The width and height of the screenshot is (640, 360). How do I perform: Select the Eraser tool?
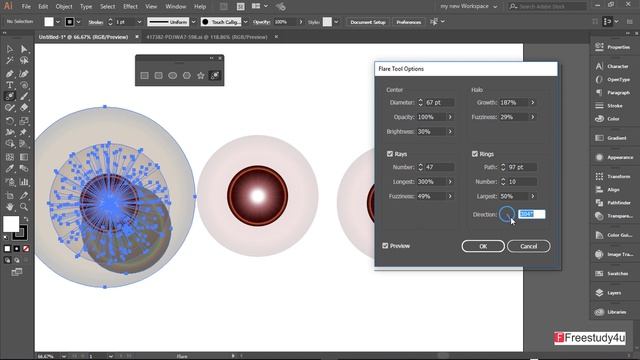[24, 108]
